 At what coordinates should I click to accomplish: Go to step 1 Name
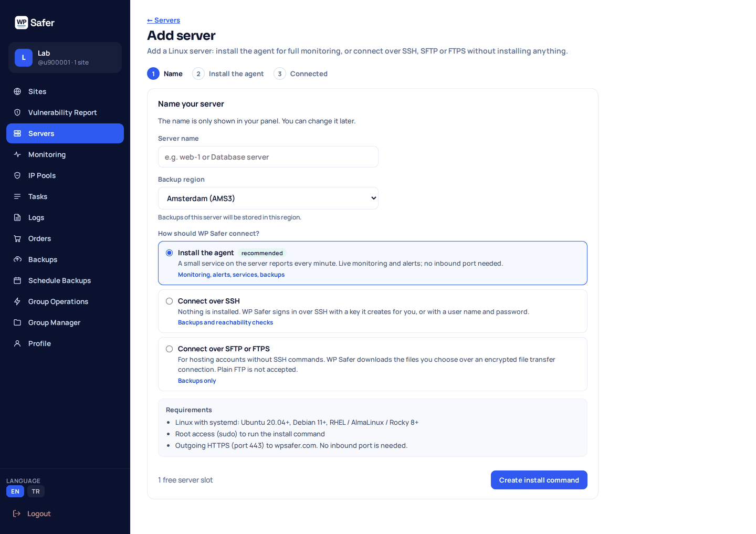(x=165, y=74)
